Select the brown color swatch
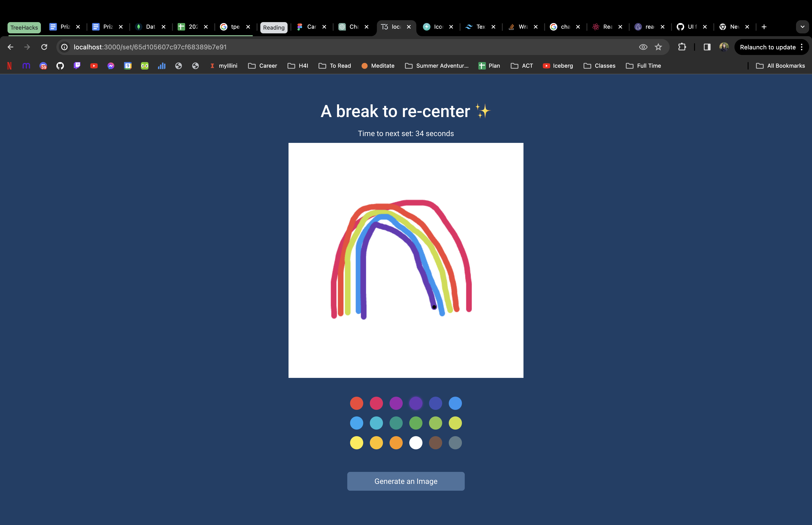 click(435, 443)
